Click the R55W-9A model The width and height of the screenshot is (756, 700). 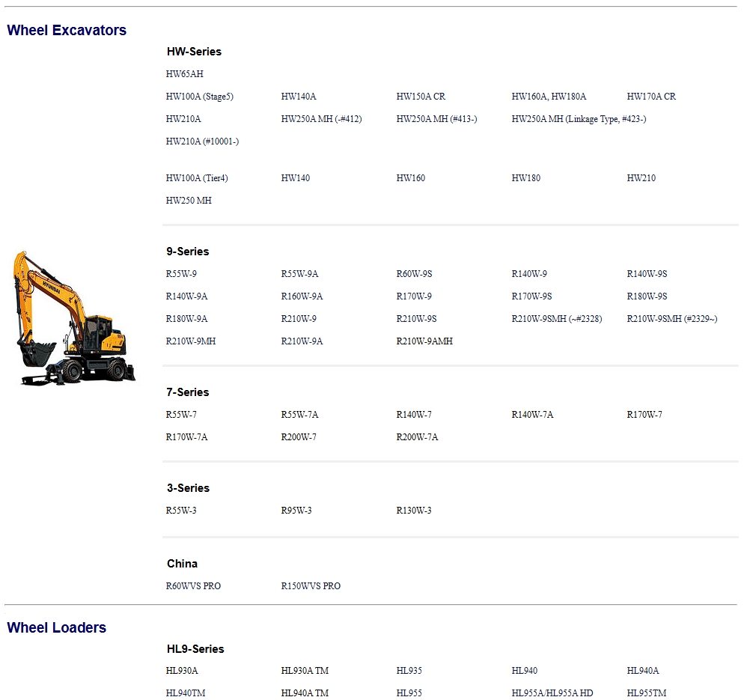tap(299, 274)
